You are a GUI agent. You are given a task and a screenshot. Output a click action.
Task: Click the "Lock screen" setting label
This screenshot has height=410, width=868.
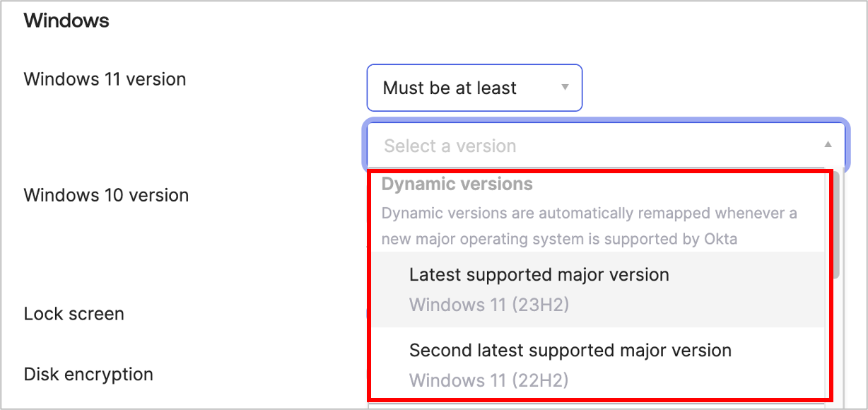pyautogui.click(x=74, y=314)
